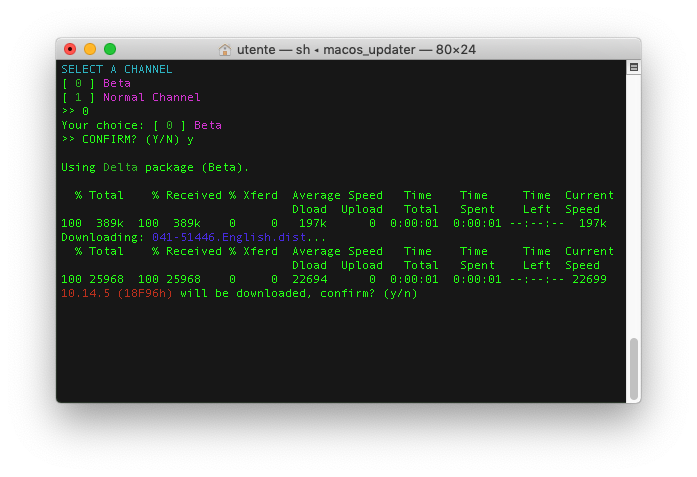Click the home folder proxy icon in title bar
Viewport: 697px width, 477px height.
(225, 50)
